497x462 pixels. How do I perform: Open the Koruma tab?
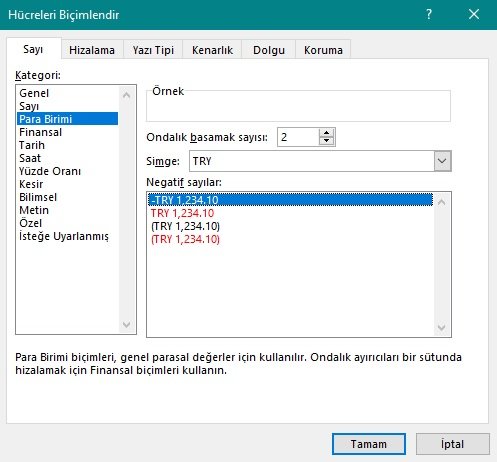323,50
